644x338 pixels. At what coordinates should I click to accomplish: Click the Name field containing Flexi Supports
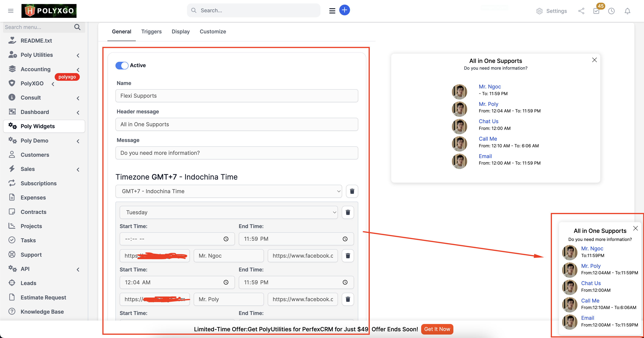[236, 96]
